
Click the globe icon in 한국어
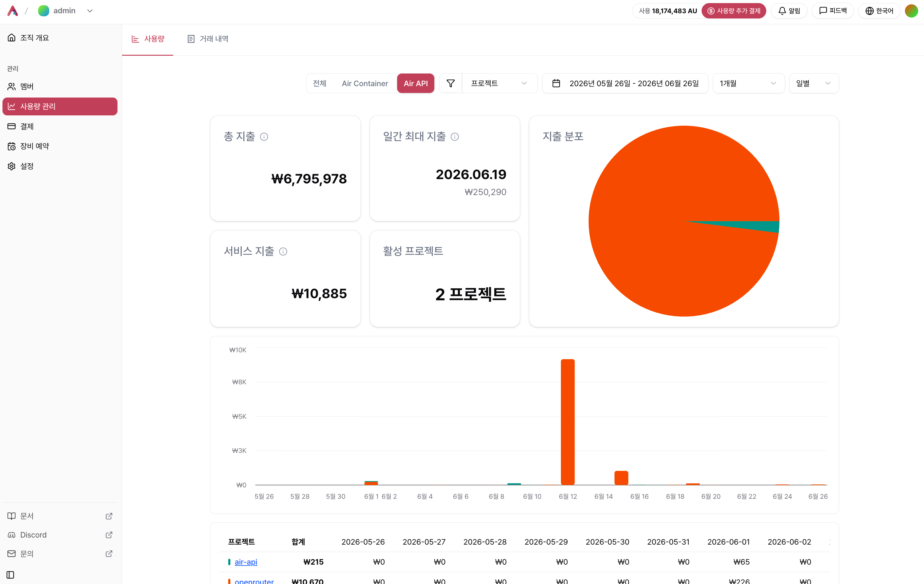pyautogui.click(x=870, y=11)
